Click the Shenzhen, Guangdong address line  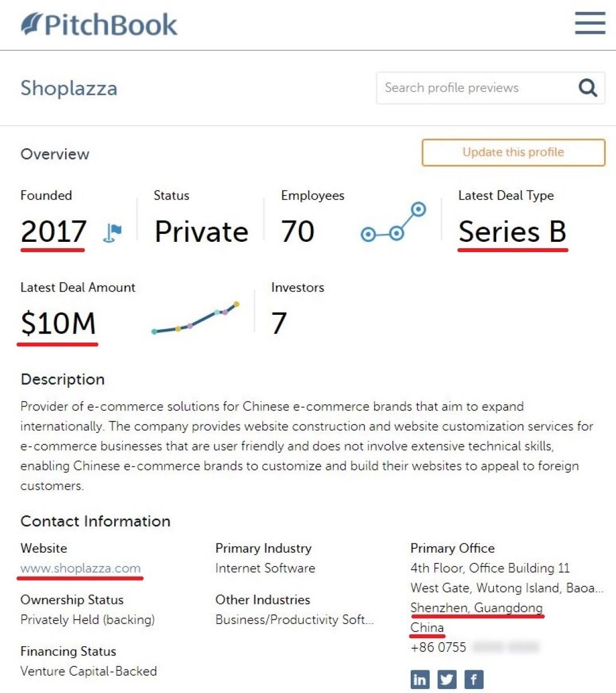(476, 608)
